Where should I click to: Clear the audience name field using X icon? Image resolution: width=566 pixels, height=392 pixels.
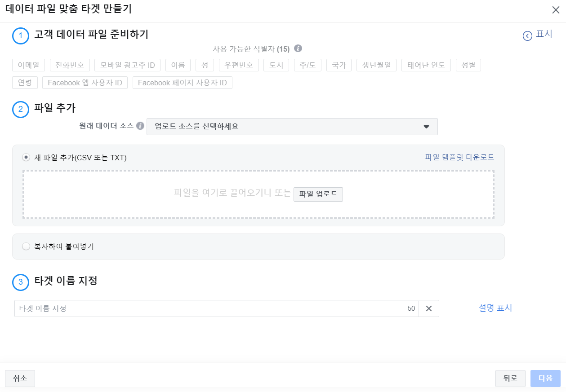[428, 308]
